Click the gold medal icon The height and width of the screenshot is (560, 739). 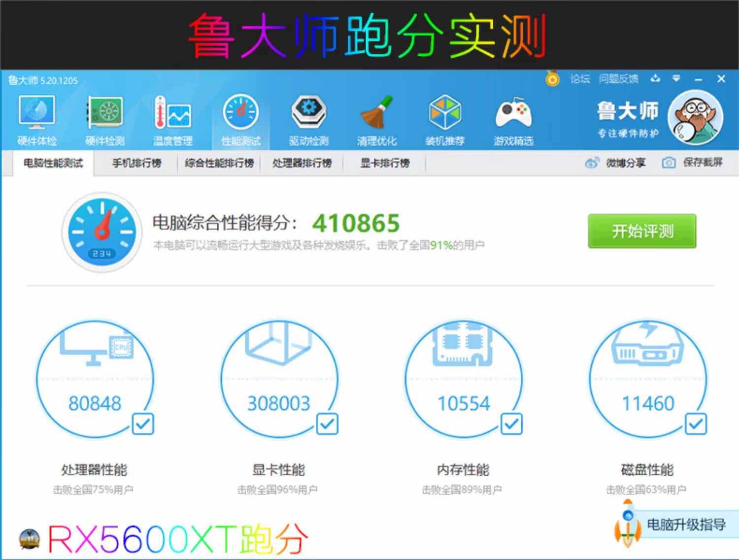552,78
